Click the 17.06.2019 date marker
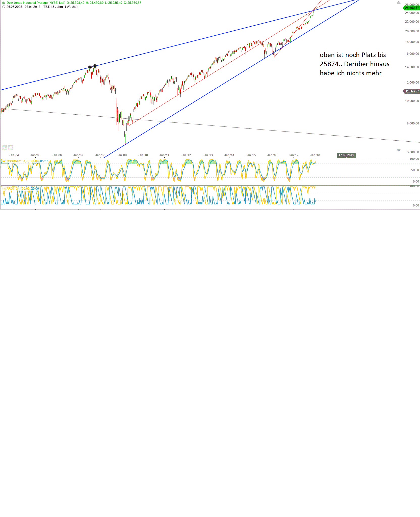420x517 pixels. click(x=346, y=155)
